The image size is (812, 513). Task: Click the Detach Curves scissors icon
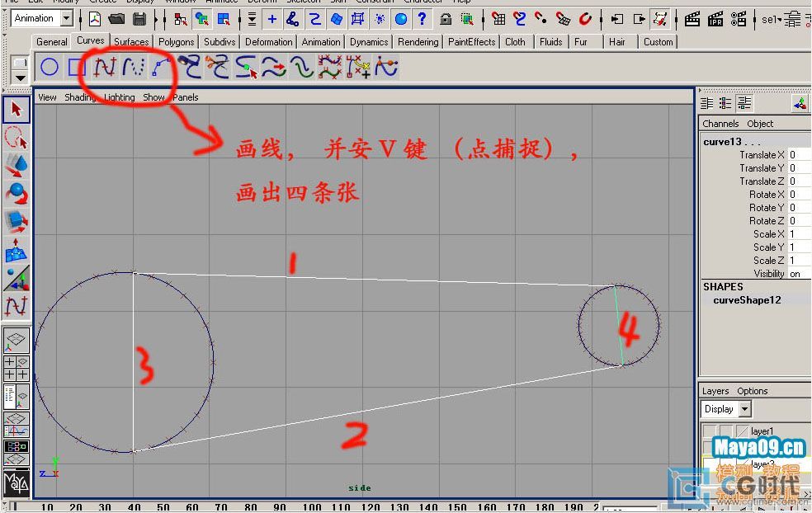point(218,68)
